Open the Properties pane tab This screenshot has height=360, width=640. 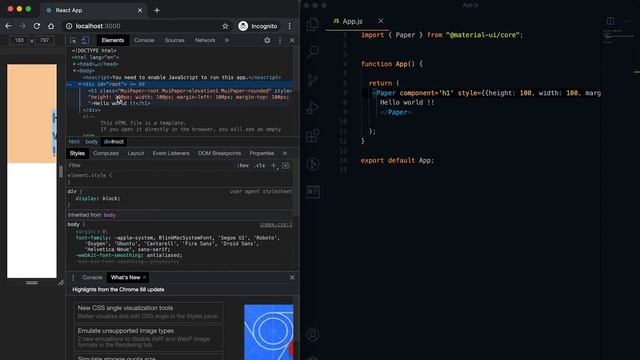coord(262,153)
